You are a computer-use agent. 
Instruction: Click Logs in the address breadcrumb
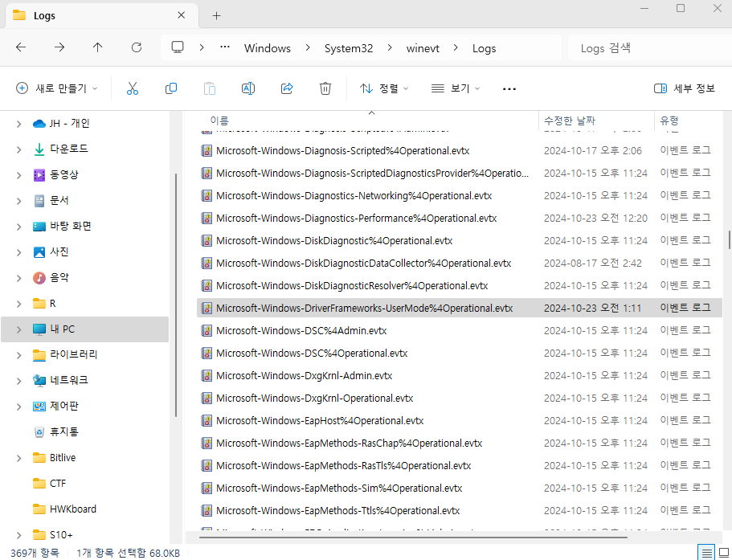[x=484, y=48]
